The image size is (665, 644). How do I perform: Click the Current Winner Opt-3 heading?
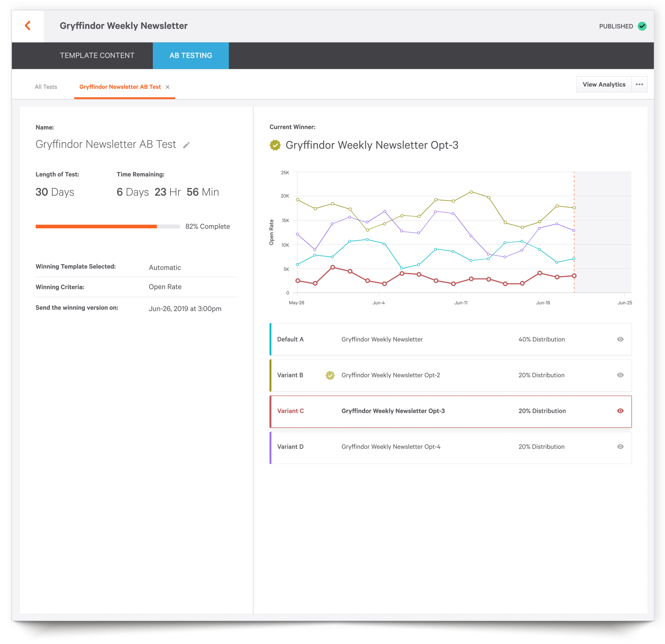pos(372,145)
